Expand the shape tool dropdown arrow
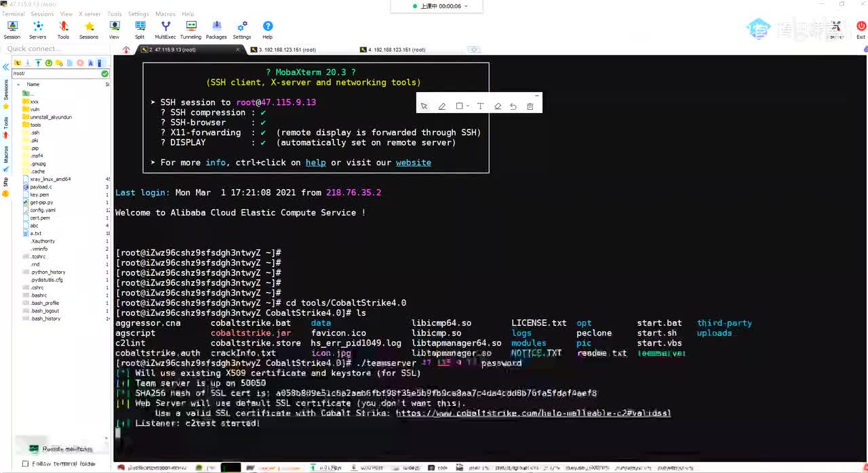This screenshot has width=868, height=473. 468,106
